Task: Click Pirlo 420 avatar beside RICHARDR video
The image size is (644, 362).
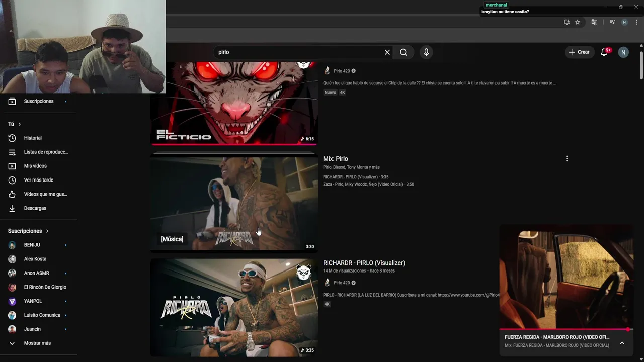Action: (x=327, y=283)
